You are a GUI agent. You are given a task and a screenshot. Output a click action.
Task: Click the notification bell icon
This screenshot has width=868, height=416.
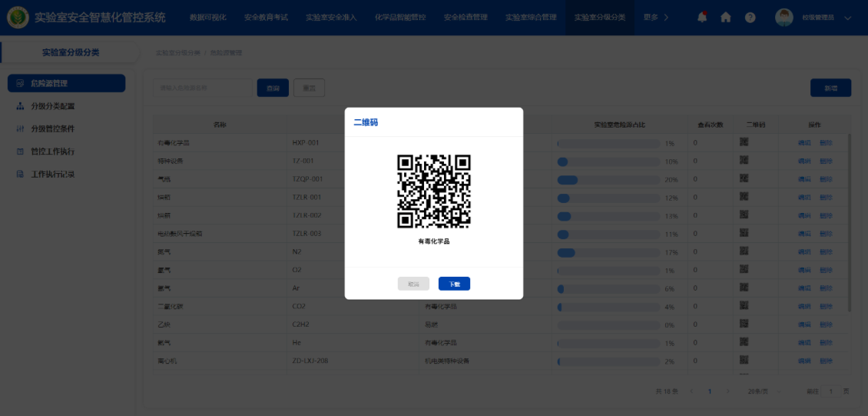coord(702,17)
